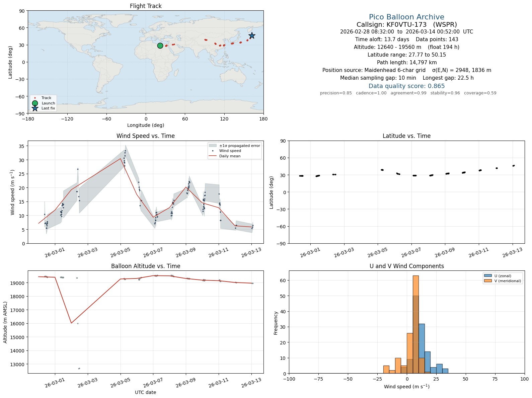Click the 'Latitude vs. Time' title
This screenshot has width=532, height=398.
point(406,136)
